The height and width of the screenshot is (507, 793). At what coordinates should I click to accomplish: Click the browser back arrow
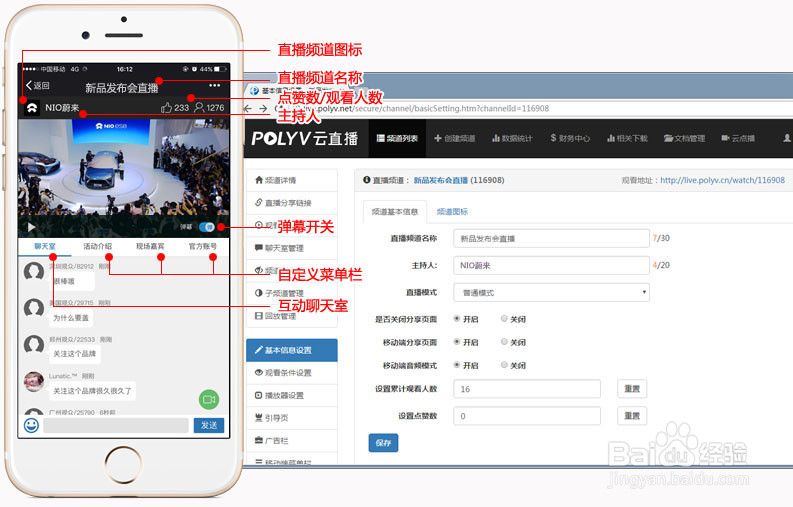[x=248, y=108]
